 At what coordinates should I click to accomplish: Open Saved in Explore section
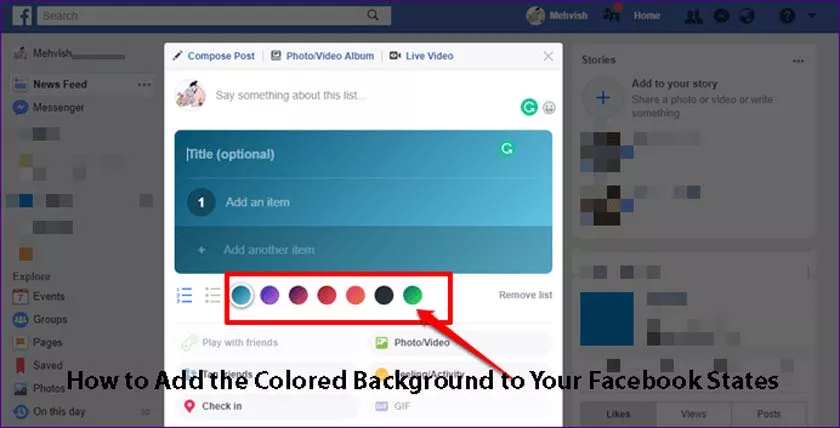tap(48, 365)
